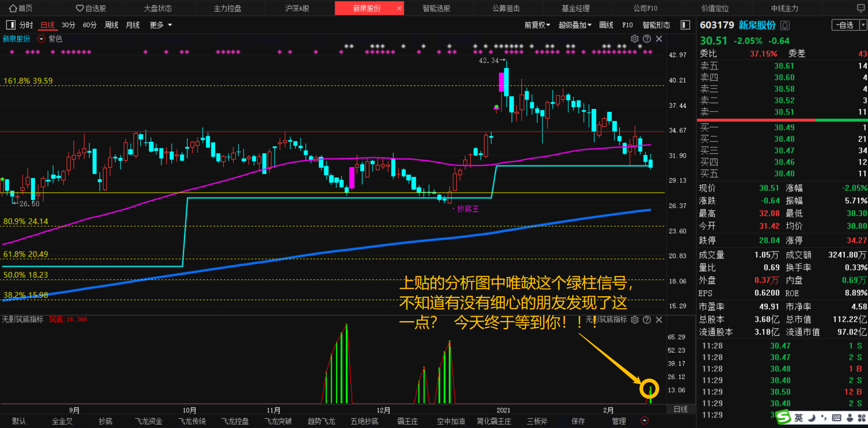Open Sogou soft keyboard icon
This screenshot has width=868, height=428.
tap(837, 418)
